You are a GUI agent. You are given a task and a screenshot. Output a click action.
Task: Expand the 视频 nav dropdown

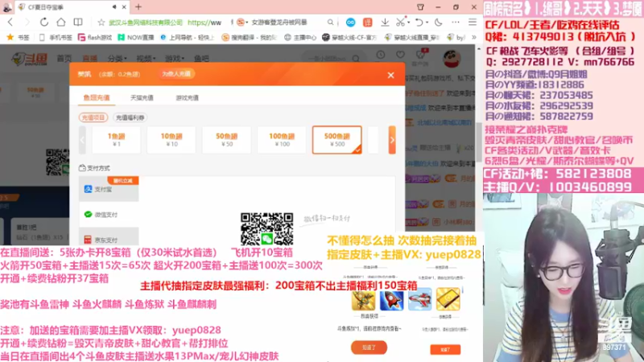click(146, 58)
